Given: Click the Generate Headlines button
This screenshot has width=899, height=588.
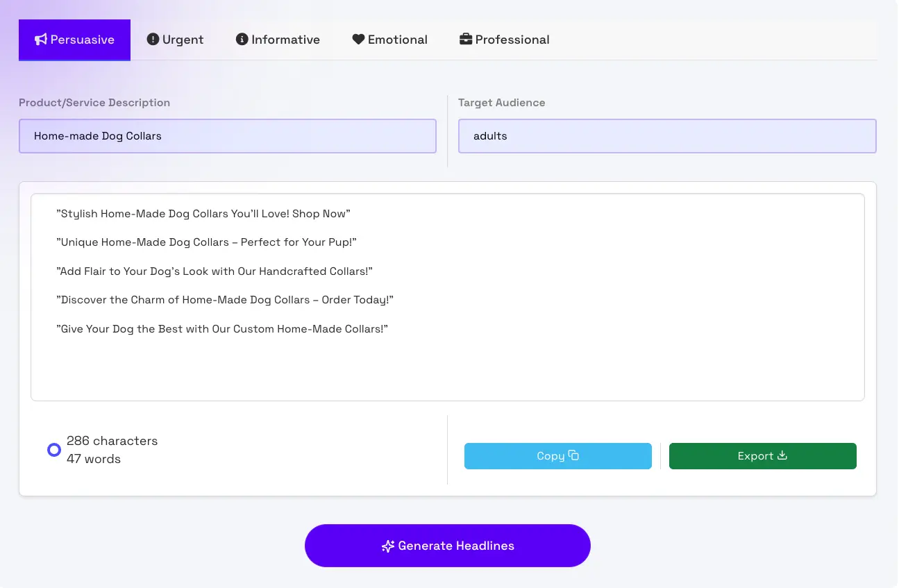Looking at the screenshot, I should click(448, 546).
